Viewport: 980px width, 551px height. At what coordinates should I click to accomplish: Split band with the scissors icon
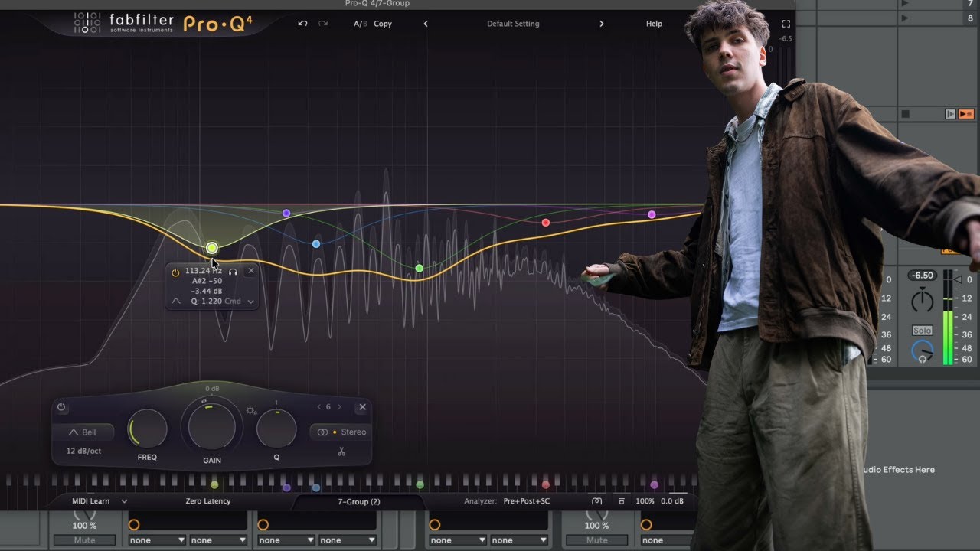[x=341, y=452]
